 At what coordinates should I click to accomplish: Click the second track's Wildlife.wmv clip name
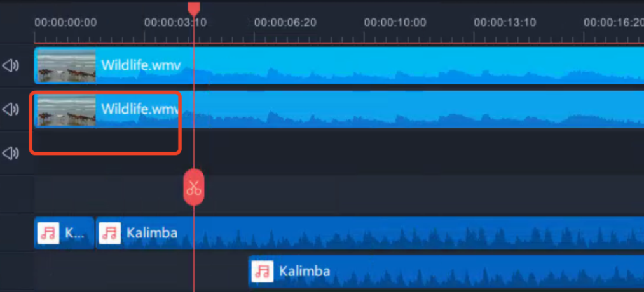[x=140, y=109]
